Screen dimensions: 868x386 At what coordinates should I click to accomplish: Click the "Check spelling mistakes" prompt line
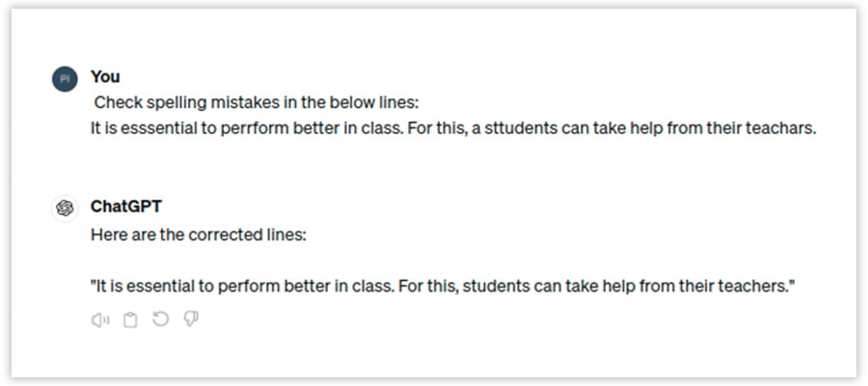click(x=257, y=102)
